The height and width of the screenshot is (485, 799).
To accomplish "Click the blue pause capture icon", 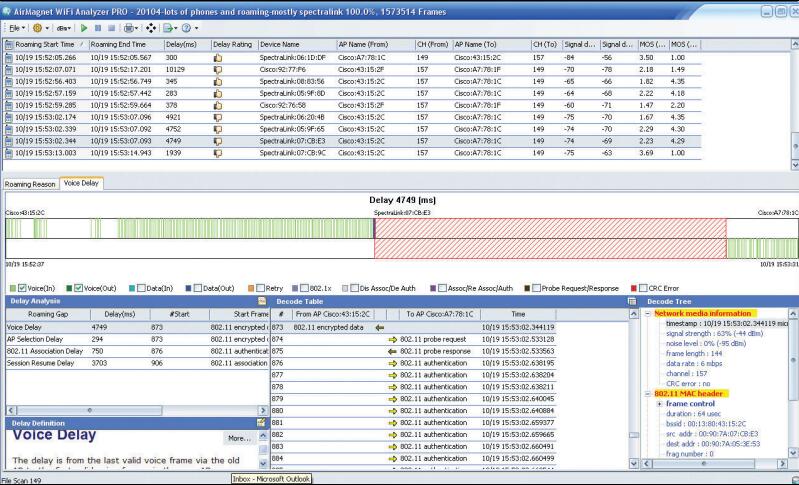I will pyautogui.click(x=98, y=28).
